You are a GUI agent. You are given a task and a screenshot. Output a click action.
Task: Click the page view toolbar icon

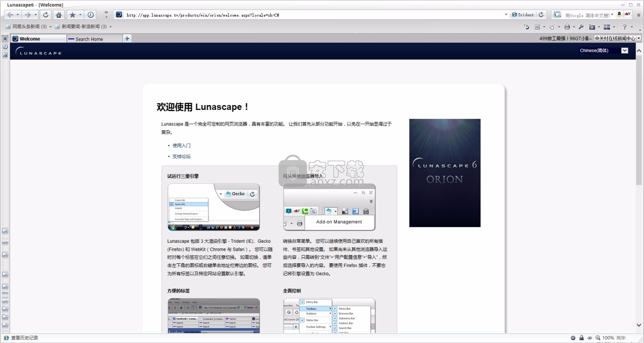click(x=537, y=27)
